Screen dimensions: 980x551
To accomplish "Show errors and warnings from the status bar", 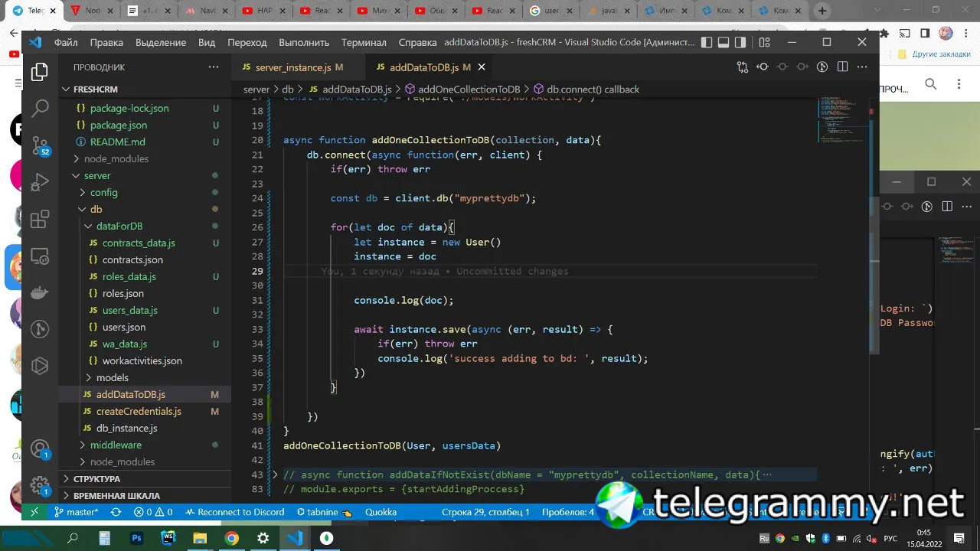I will [153, 512].
